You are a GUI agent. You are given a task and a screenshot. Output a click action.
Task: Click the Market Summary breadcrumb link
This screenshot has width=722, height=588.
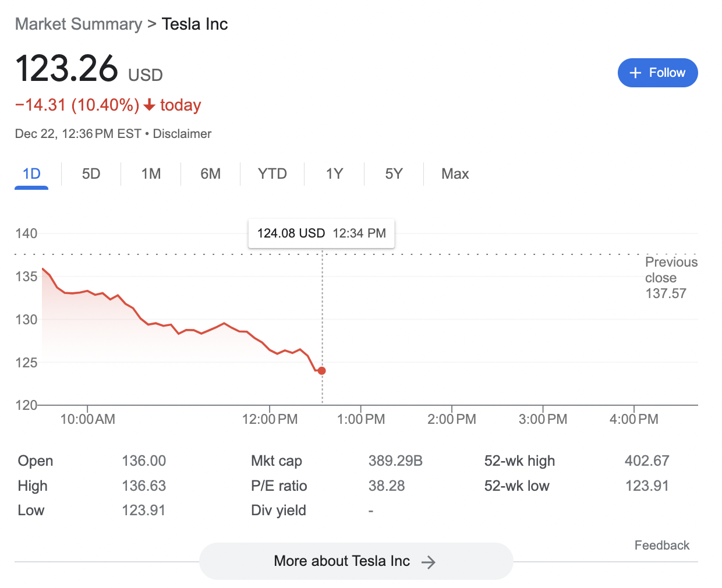coord(79,24)
